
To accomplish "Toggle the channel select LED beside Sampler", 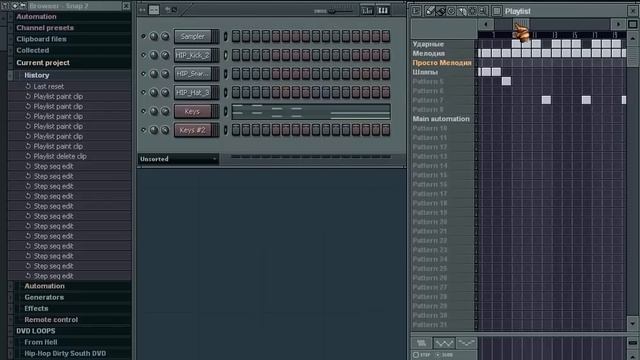I will [x=225, y=36].
